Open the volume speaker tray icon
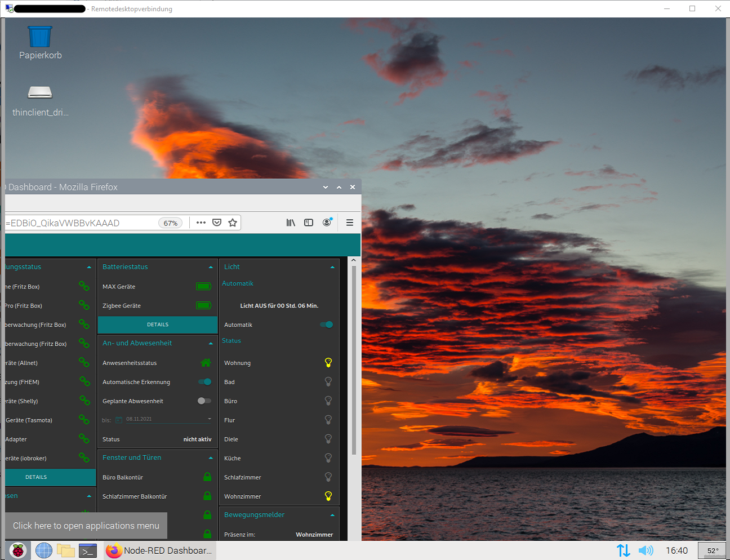The image size is (730, 560). tap(646, 550)
